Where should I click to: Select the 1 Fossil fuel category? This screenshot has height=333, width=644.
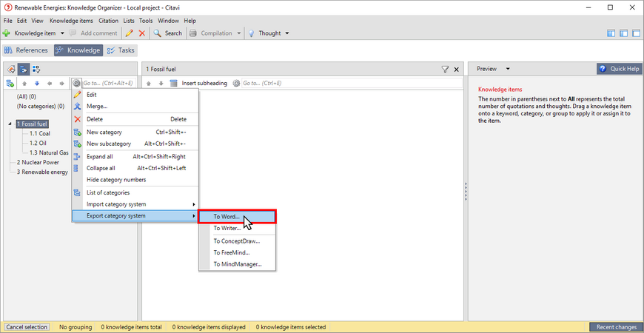click(x=32, y=124)
